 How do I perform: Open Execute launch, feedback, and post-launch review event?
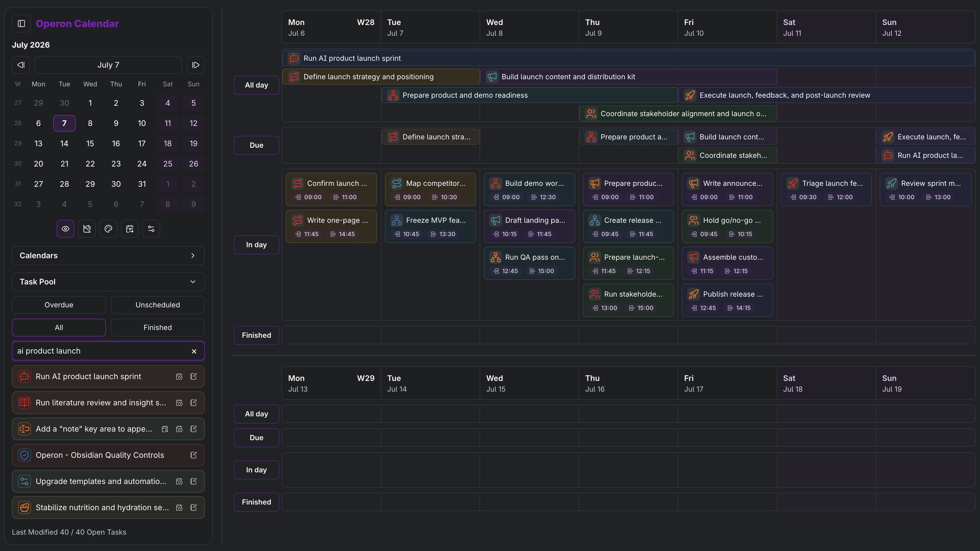(826, 95)
